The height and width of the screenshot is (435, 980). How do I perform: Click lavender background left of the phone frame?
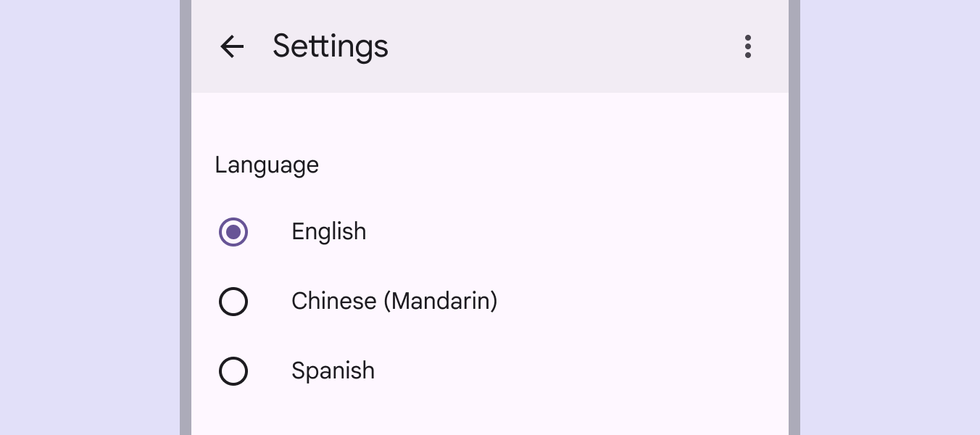coord(87,217)
